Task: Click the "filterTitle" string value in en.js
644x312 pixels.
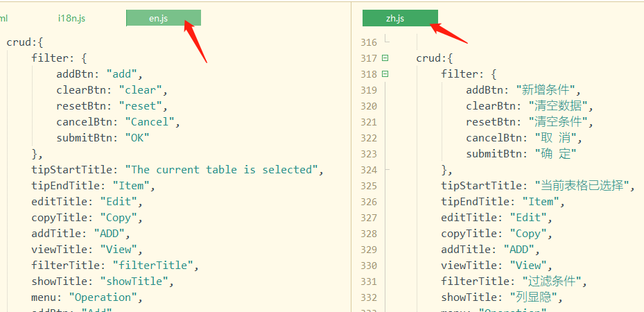Action: (x=153, y=266)
